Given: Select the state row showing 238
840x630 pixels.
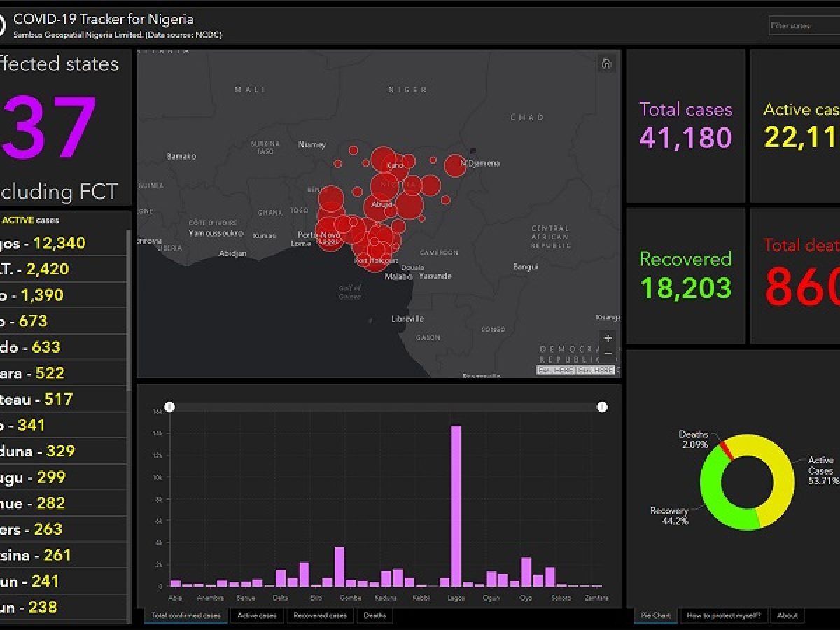Looking at the screenshot, I should point(63,607).
